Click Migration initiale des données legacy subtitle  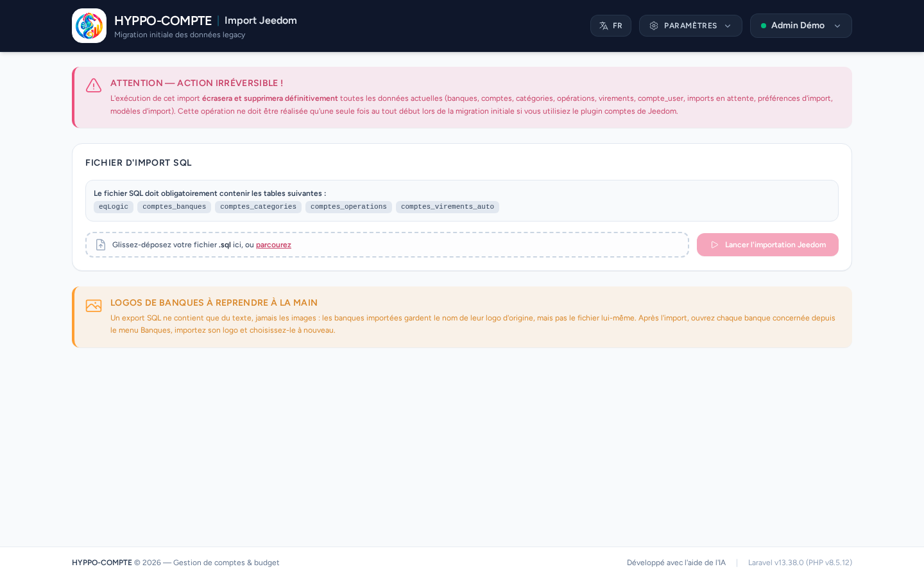[180, 35]
